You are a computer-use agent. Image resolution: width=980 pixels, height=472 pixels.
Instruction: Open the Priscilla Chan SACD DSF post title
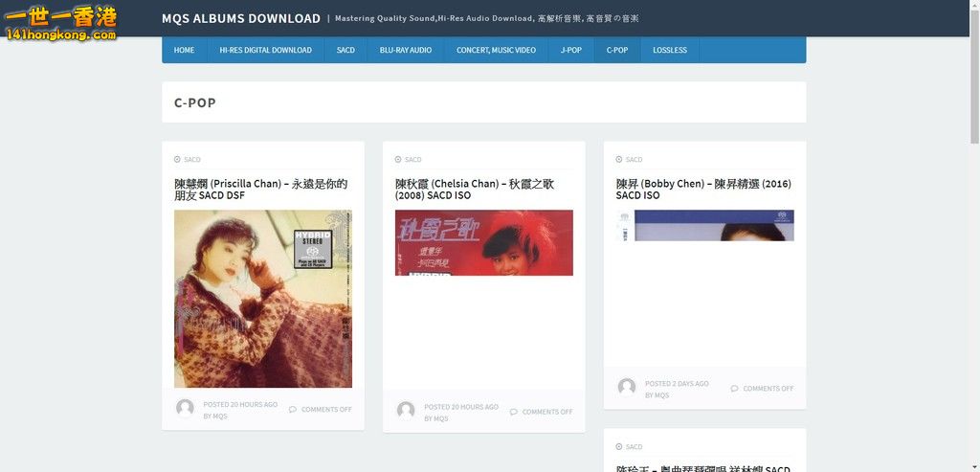pyautogui.click(x=260, y=190)
